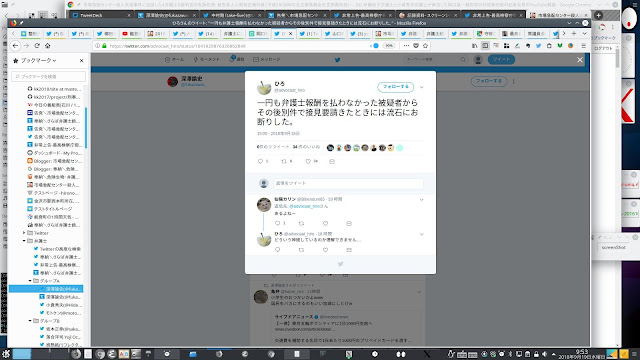Open the モーメント nav item
The image size is (640, 360).
point(207,60)
